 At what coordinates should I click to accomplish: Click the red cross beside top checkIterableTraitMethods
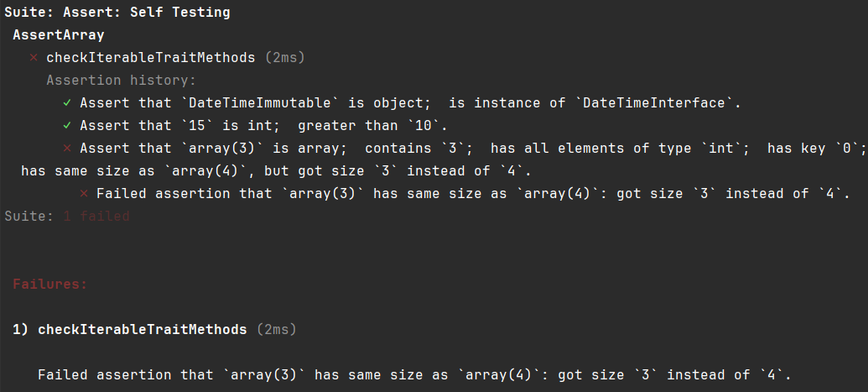coord(34,58)
